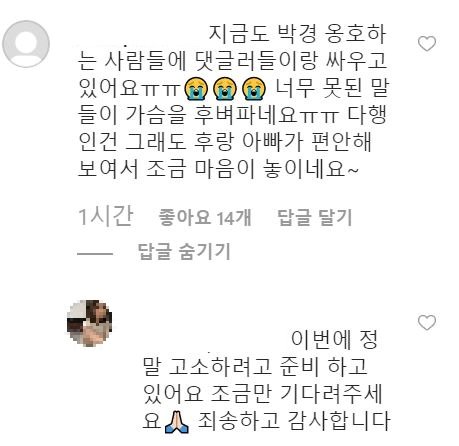Click the line 보여서 조금 마음이 놓이네요~
The image size is (459, 446).
218,169
